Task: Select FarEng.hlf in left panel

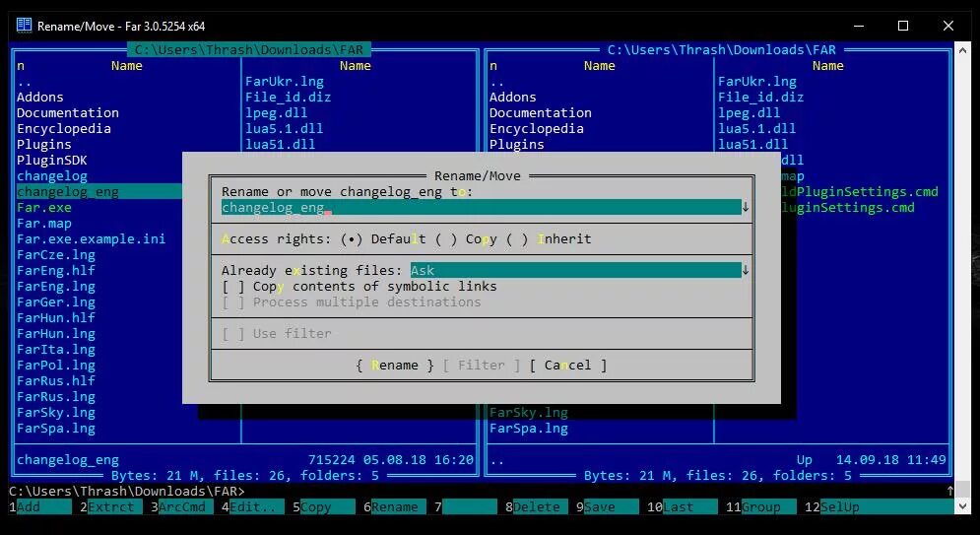Action: coord(55,270)
